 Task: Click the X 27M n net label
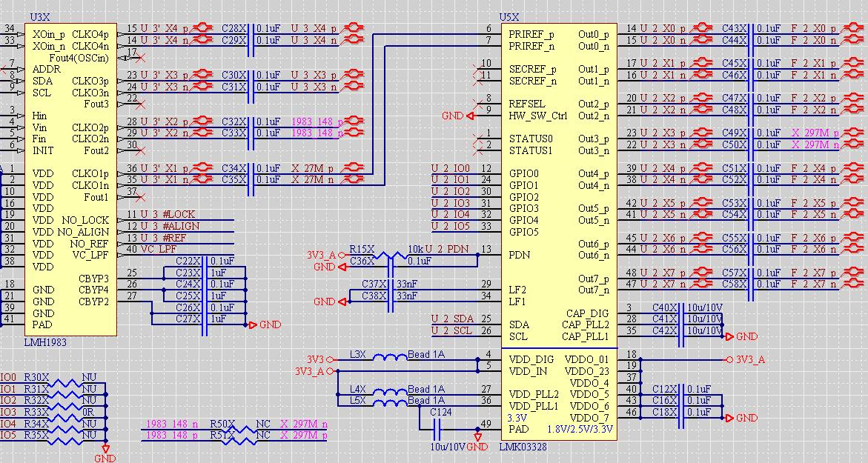314,179
